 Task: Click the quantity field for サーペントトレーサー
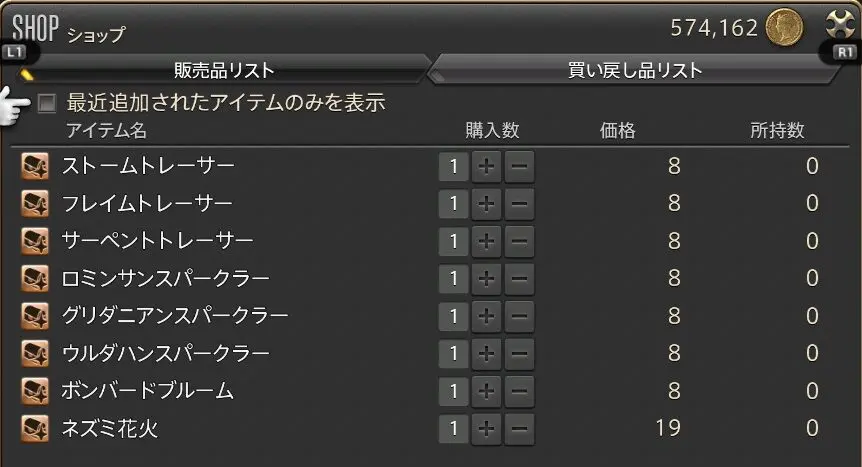(454, 241)
